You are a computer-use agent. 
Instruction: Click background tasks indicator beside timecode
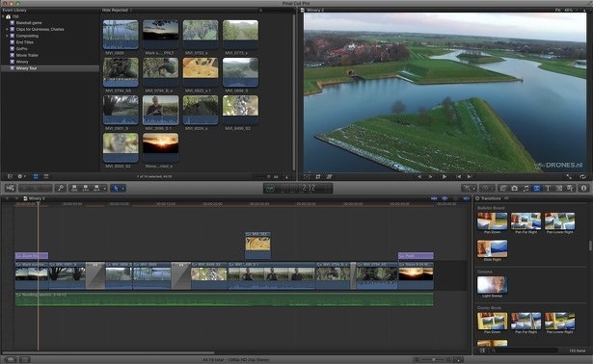tap(270, 188)
